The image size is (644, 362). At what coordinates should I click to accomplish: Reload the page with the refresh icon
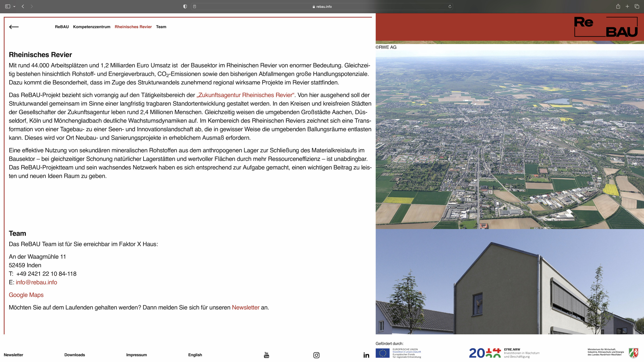(x=450, y=7)
